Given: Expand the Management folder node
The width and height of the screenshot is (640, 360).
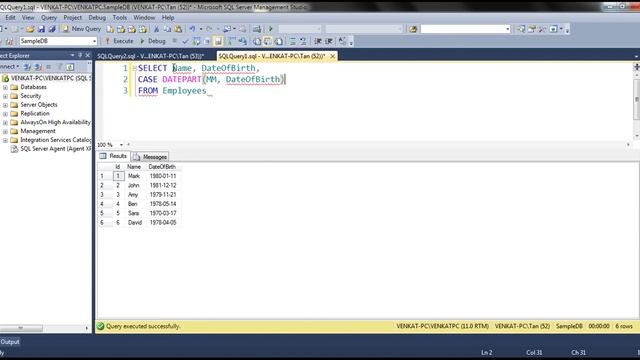Looking at the screenshot, I should point(5,131).
